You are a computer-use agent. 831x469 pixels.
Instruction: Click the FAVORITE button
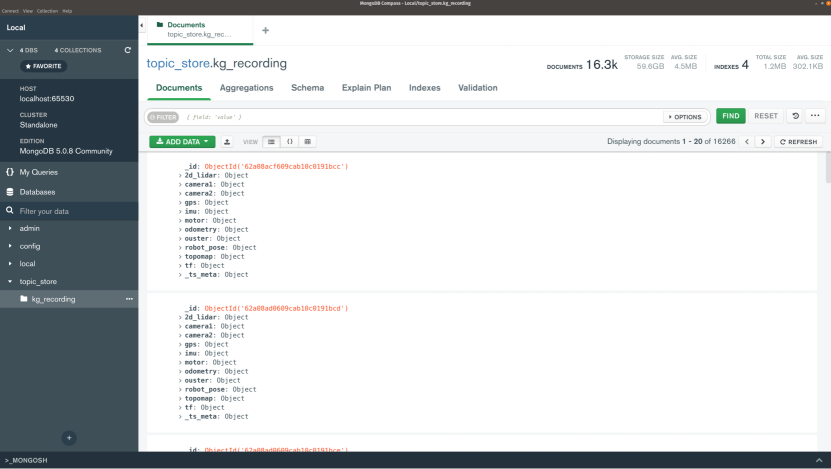tap(42, 66)
